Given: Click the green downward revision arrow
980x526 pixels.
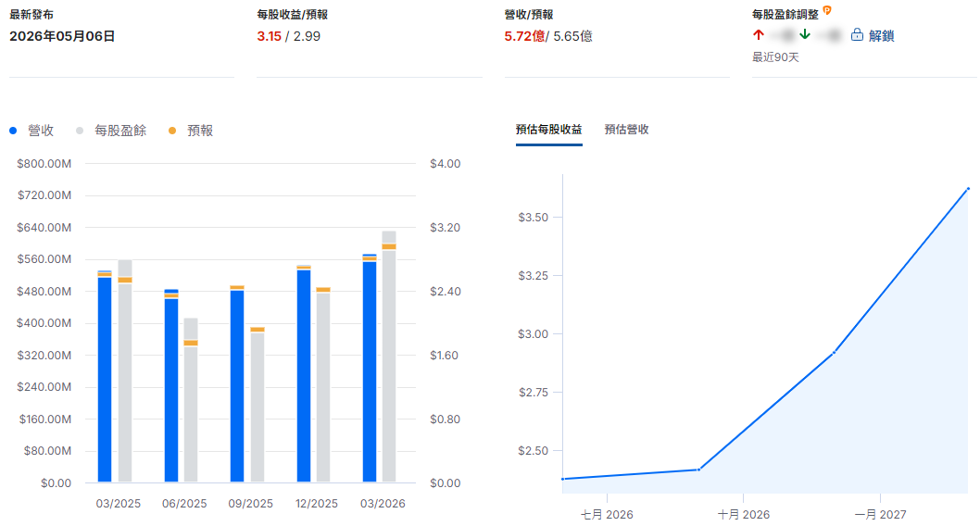Looking at the screenshot, I should pyautogui.click(x=805, y=34).
